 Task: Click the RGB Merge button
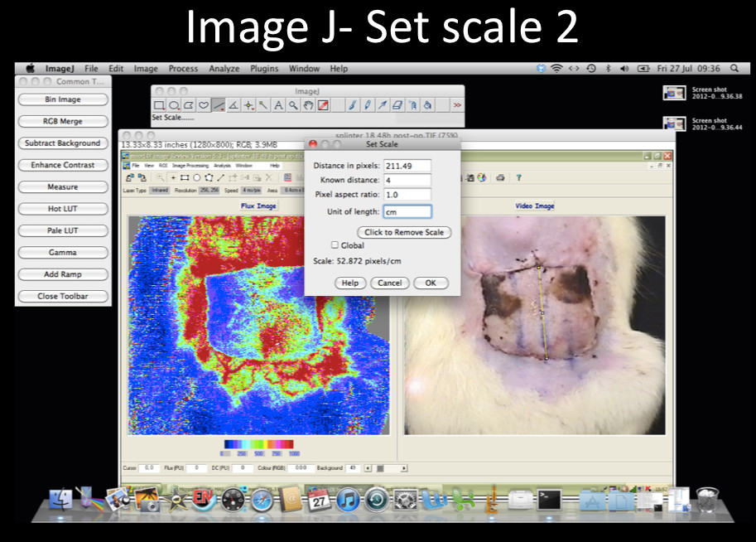pyautogui.click(x=63, y=121)
